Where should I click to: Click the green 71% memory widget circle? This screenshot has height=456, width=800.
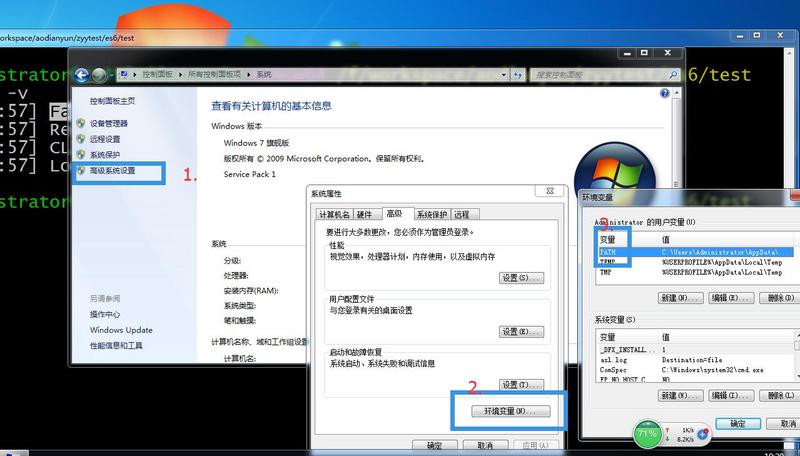(647, 434)
